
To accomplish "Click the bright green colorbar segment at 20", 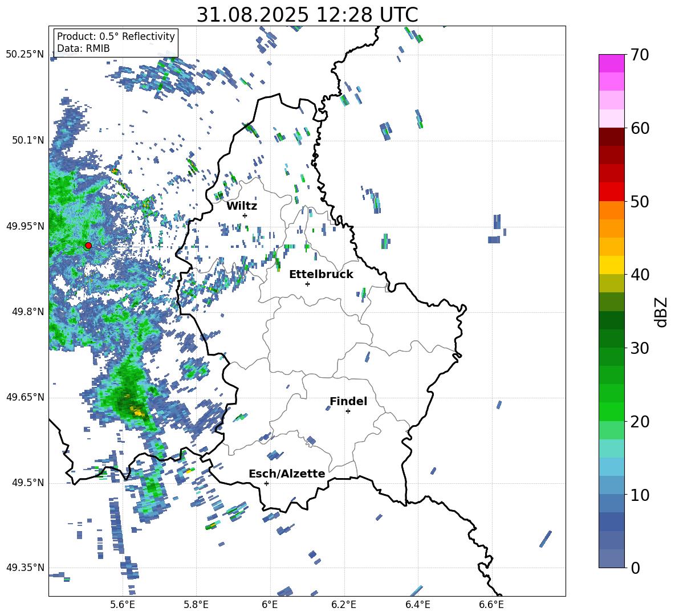I will click(x=611, y=411).
